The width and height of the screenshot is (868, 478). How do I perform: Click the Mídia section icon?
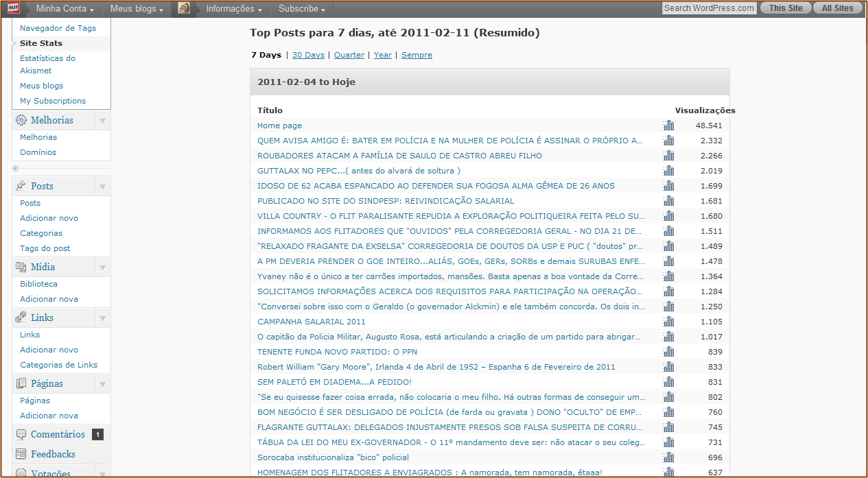(21, 267)
